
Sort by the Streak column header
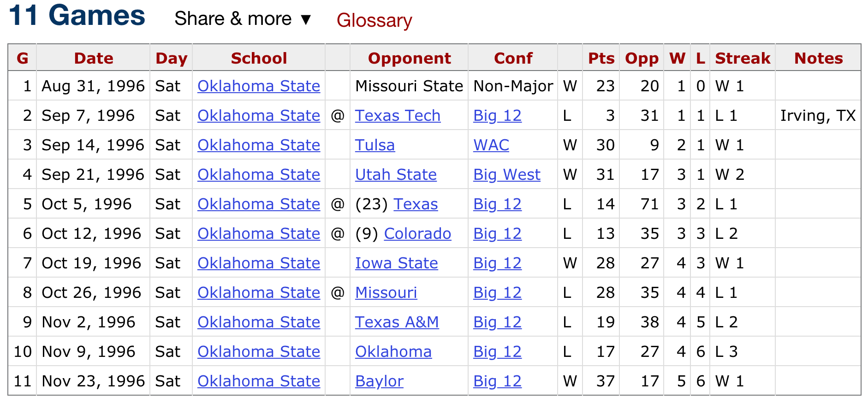tap(742, 58)
